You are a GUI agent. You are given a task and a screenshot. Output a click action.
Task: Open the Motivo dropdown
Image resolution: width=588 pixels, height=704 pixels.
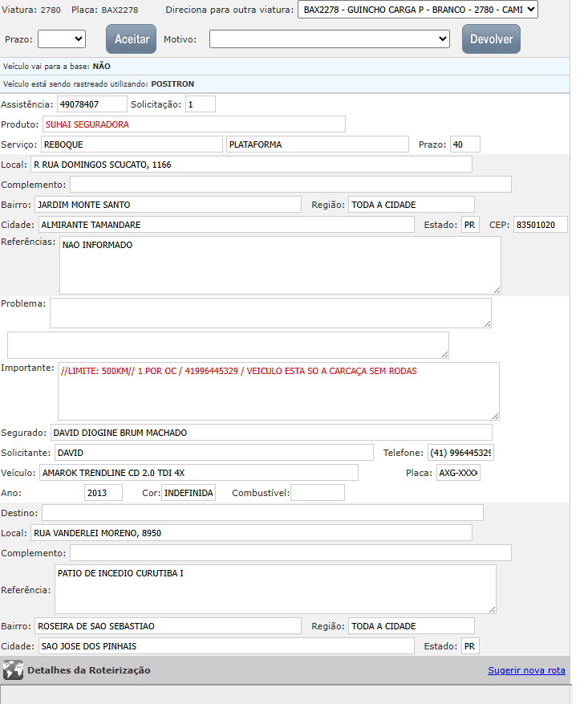coord(329,39)
